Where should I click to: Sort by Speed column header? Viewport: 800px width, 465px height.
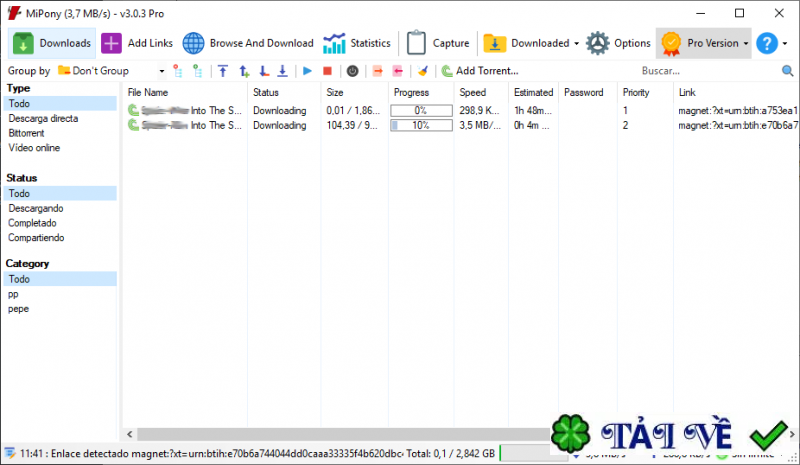(x=481, y=92)
